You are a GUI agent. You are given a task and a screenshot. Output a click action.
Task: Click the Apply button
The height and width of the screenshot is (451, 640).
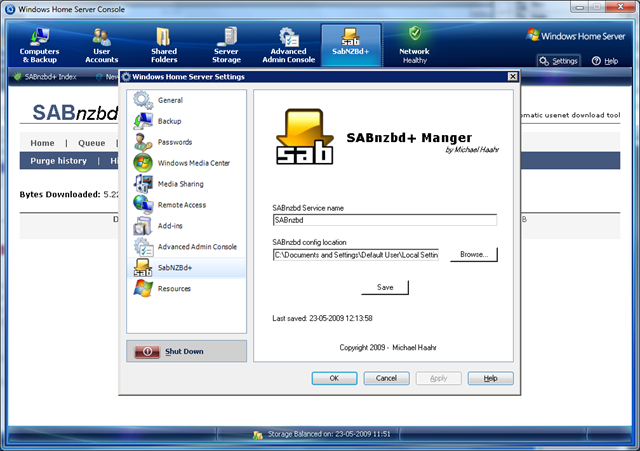[438, 378]
